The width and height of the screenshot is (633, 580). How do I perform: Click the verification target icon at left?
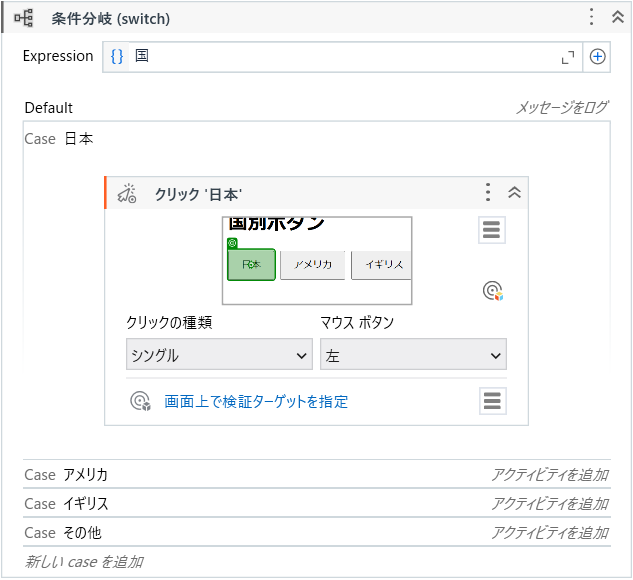click(141, 402)
